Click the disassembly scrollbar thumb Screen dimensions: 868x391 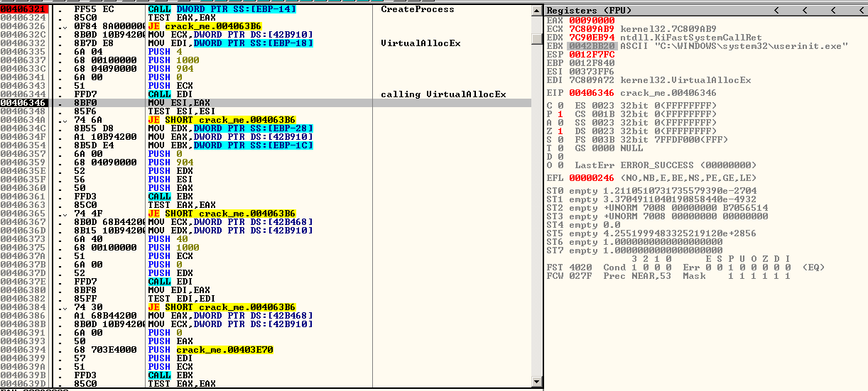tap(537, 38)
